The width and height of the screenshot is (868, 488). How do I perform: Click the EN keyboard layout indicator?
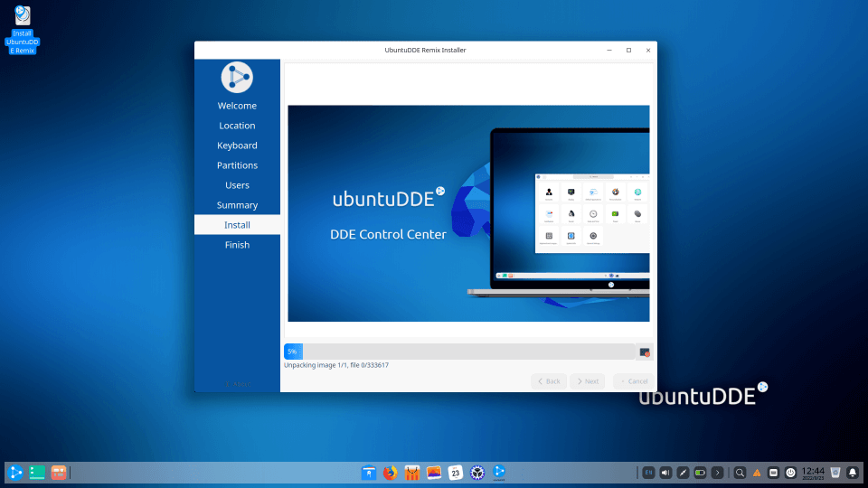[x=648, y=472]
